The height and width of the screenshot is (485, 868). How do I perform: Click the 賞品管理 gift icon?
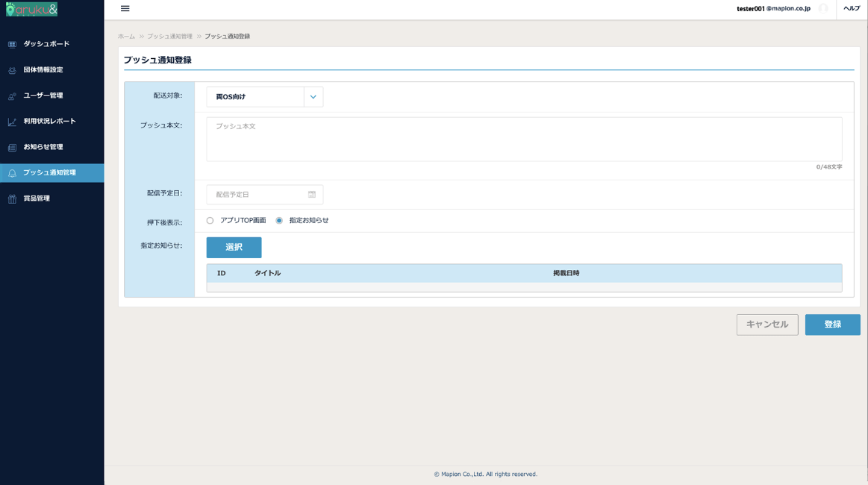click(12, 199)
